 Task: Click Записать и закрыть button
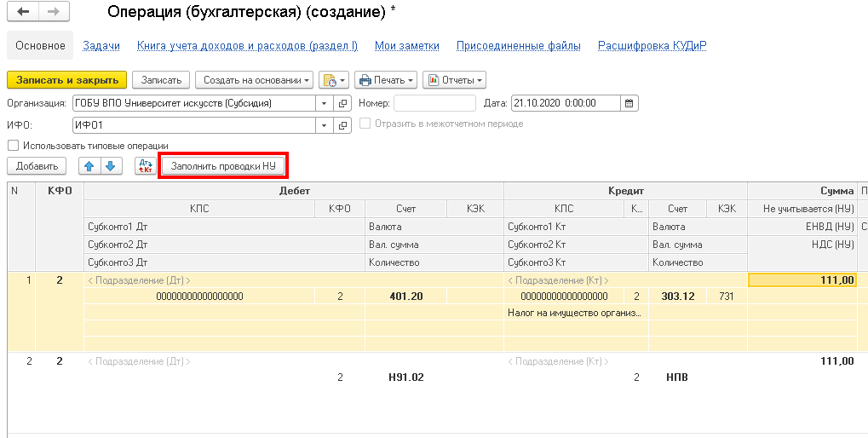point(67,80)
